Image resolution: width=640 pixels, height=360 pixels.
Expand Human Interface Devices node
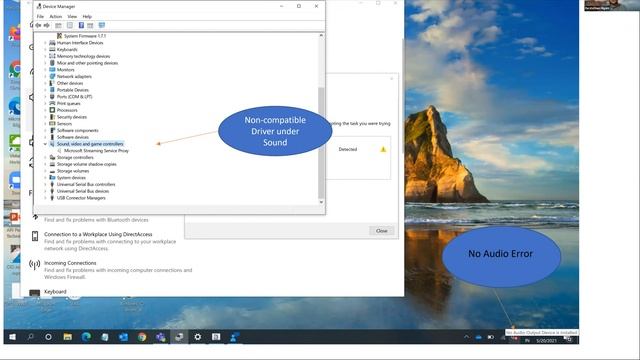point(45,43)
